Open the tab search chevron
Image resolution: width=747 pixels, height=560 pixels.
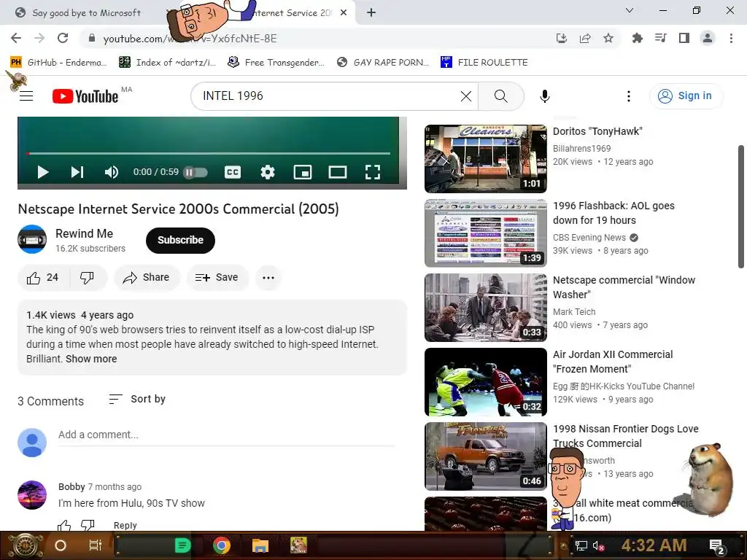(x=630, y=10)
